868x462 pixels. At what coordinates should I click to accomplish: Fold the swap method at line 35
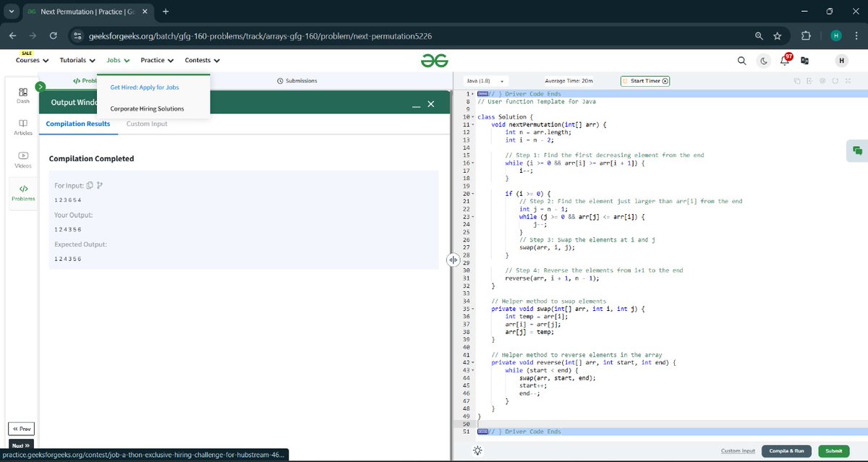472,309
